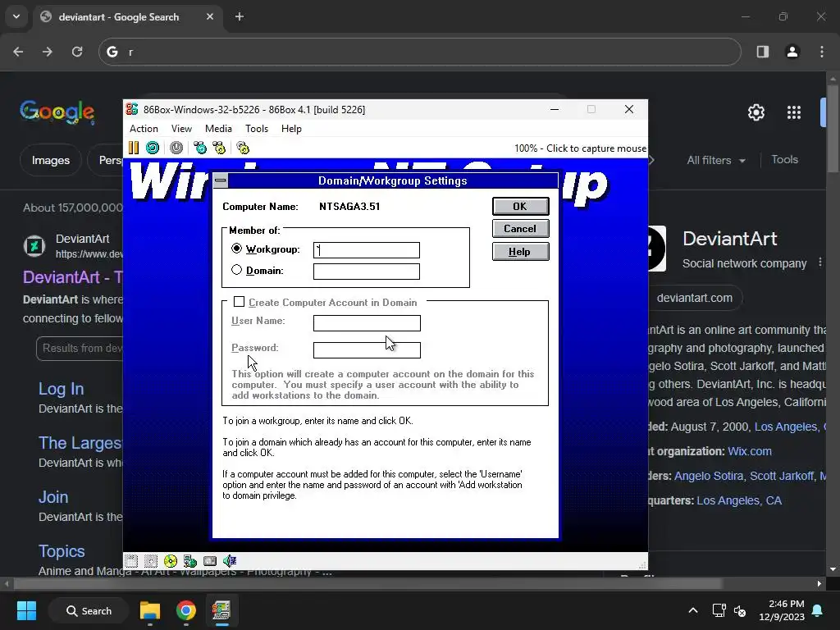The height and width of the screenshot is (630, 840).
Task: Send Ctrl+Alt+Esc via 86Box toolbar icon
Action: point(219,148)
